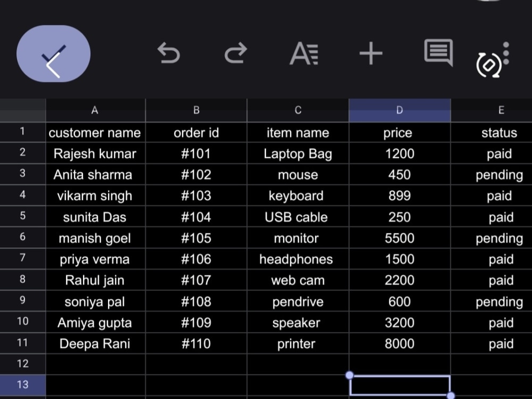Select the 'priya verma' cell

coord(95,259)
